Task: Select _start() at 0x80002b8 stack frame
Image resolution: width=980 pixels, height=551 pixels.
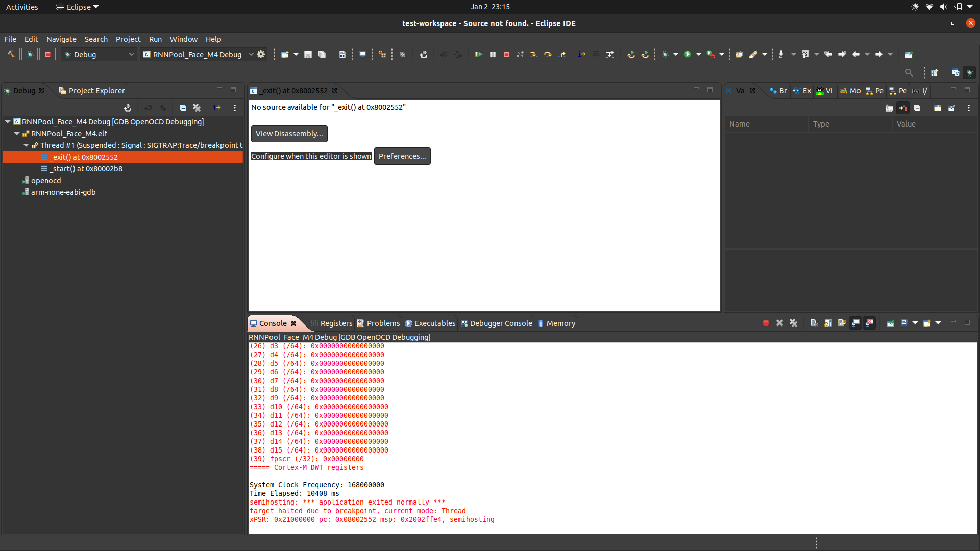Action: pyautogui.click(x=87, y=169)
